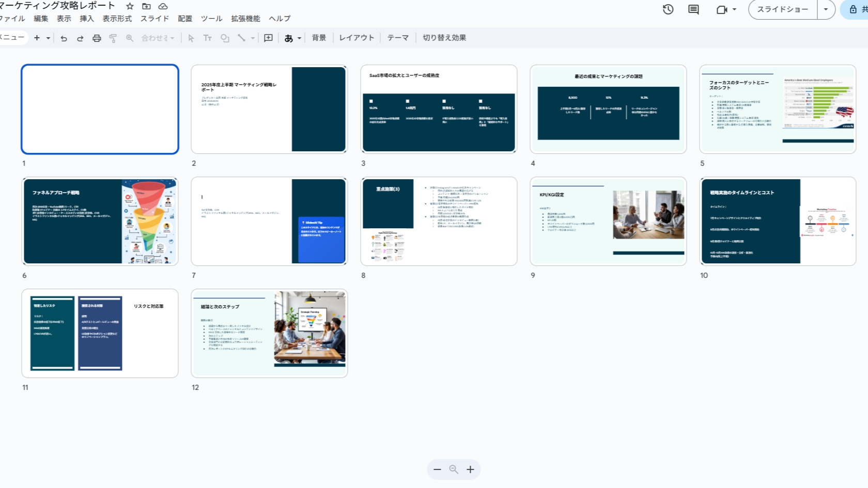Viewport: 868px width, 488px height.
Task: Activate the text box tool
Action: (207, 37)
